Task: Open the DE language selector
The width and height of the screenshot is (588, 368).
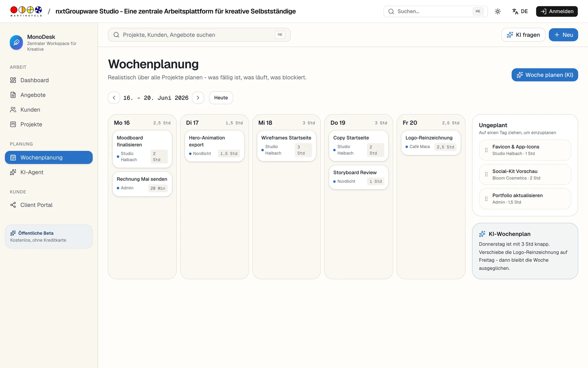Action: click(520, 11)
